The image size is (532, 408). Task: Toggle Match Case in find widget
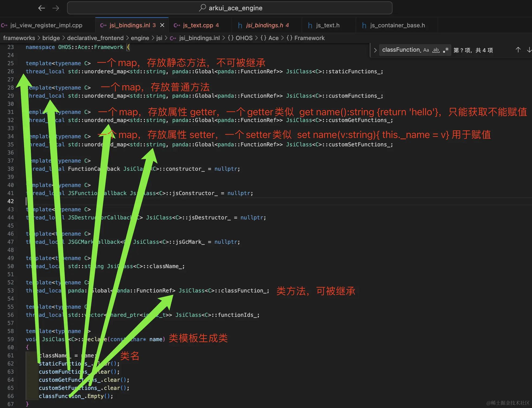(426, 50)
